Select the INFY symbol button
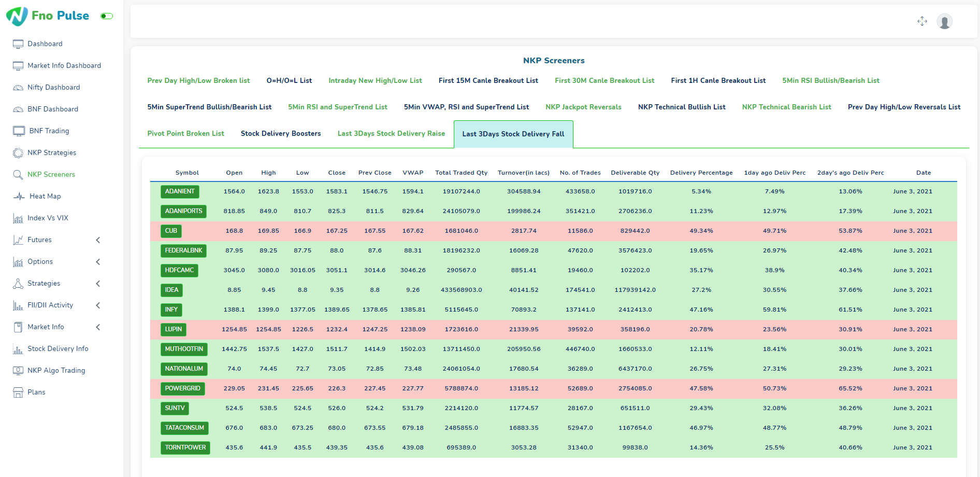Screen dimensions: 980x477 coord(171,310)
